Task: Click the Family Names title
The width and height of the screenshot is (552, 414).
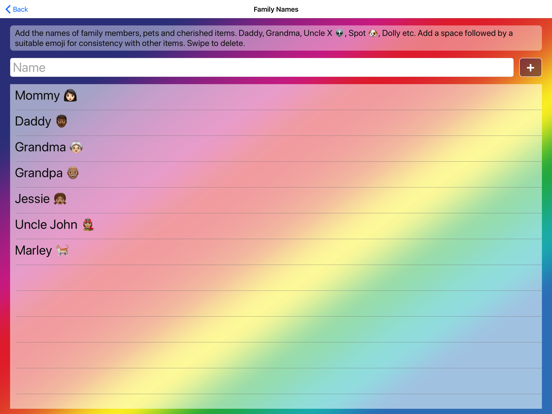Action: tap(276, 9)
